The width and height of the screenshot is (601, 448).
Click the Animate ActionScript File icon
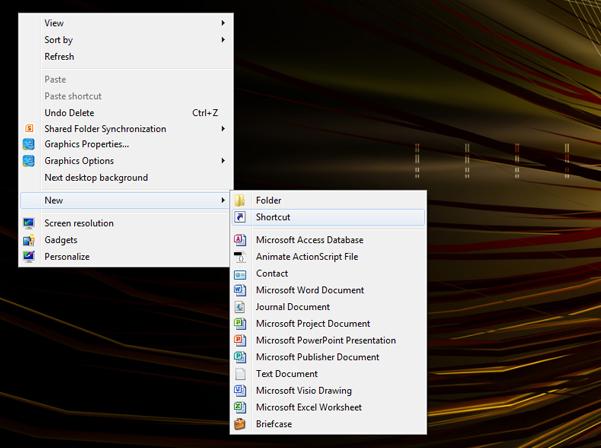pos(240,257)
